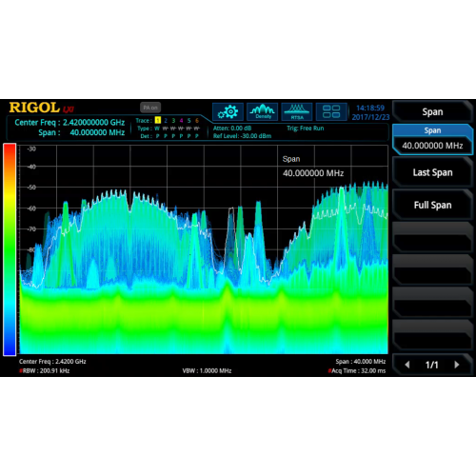476x476 pixels.
Task: Select trace 3 indicator
Action: coord(173,121)
